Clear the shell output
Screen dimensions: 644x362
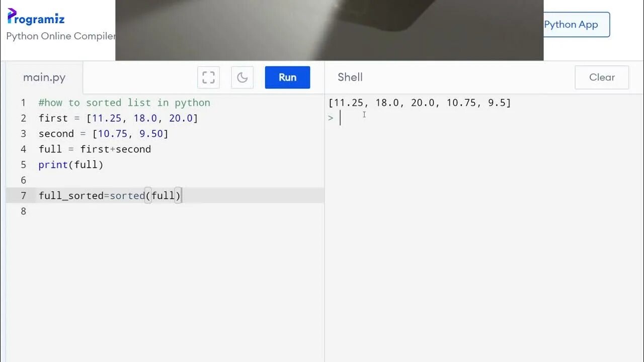pos(602,77)
